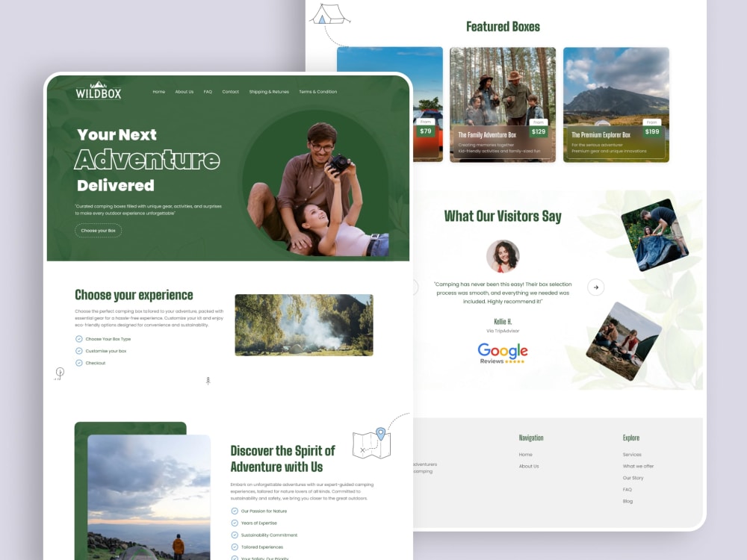Click the tent outline icon above Featured Boxes
The height and width of the screenshot is (560, 747).
click(329, 13)
